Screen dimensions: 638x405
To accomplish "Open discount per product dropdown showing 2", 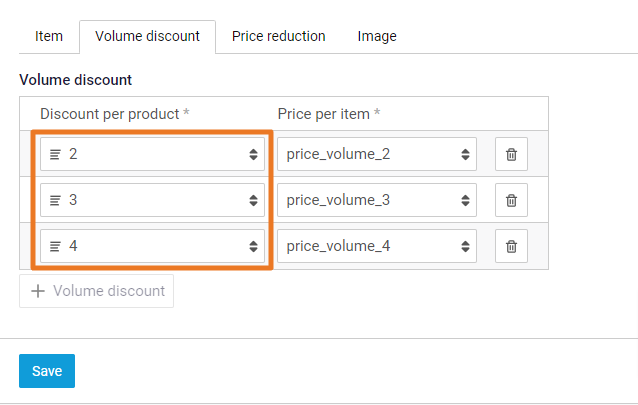I will point(253,154).
